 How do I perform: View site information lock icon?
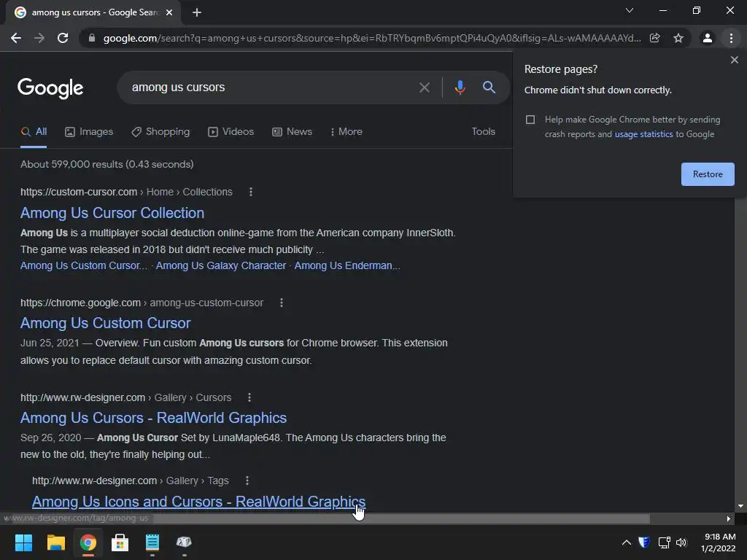pos(92,38)
